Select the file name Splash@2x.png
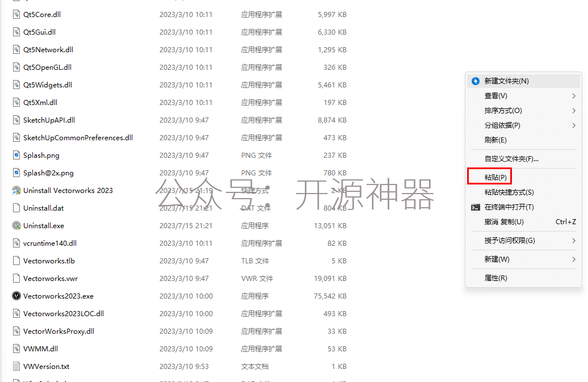The height and width of the screenshot is (382, 588). pyautogui.click(x=48, y=173)
